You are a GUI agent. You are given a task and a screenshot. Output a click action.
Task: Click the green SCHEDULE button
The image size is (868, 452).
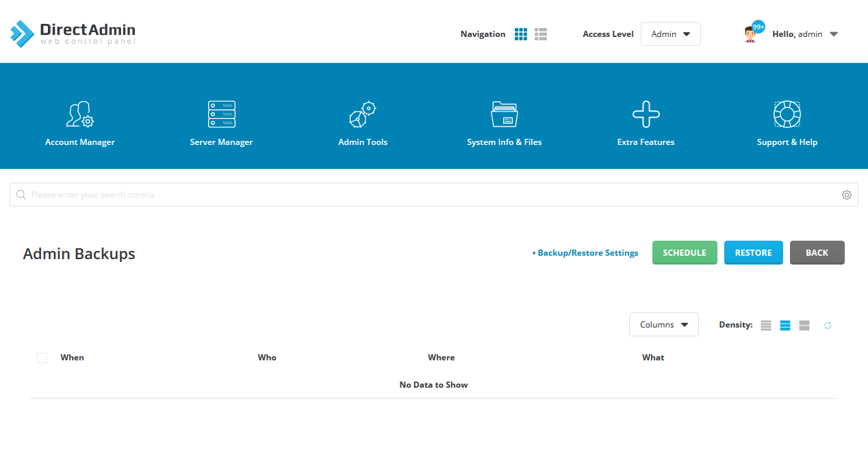pyautogui.click(x=685, y=253)
